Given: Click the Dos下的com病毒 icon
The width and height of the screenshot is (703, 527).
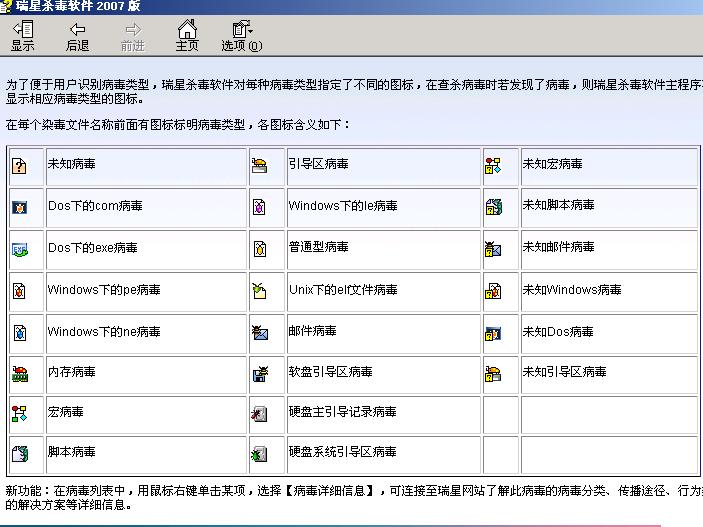Looking at the screenshot, I should [x=19, y=207].
